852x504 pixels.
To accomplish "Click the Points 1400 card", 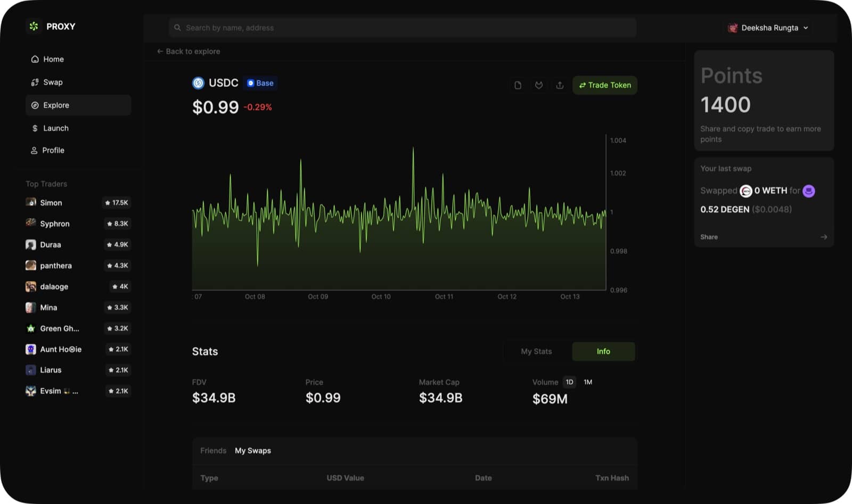I will pos(764,101).
